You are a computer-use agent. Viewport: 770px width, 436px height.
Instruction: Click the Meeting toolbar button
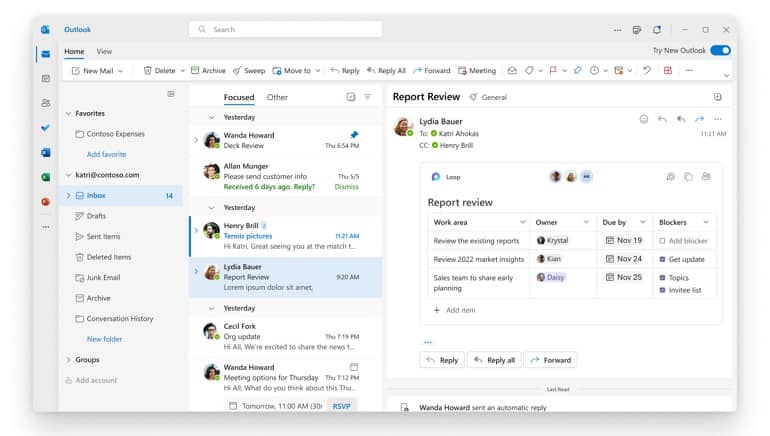point(477,71)
